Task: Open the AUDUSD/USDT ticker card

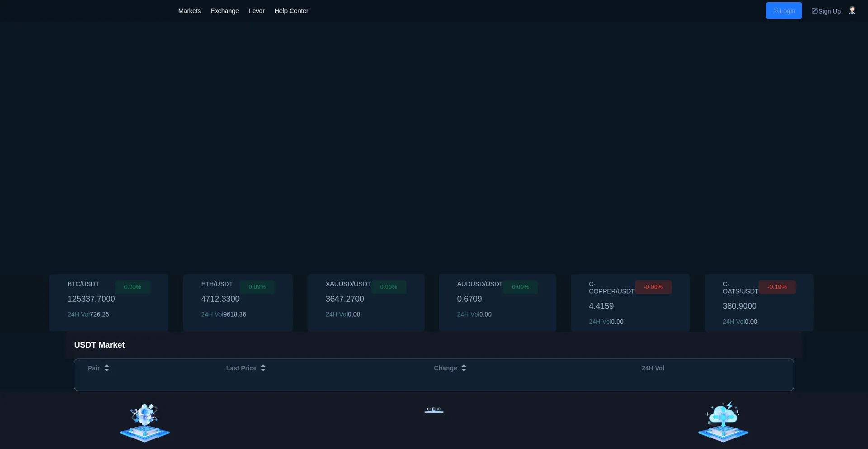Action: point(497,302)
